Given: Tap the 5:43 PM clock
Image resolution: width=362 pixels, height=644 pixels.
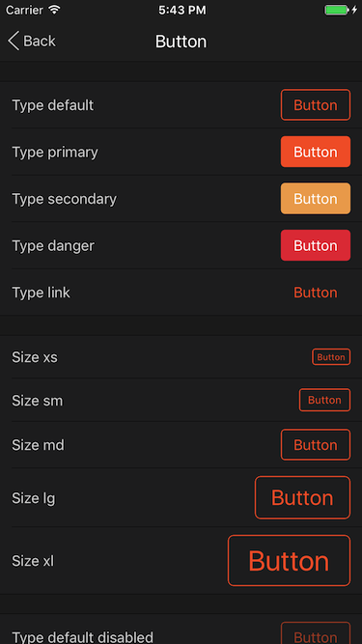Looking at the screenshot, I should tap(182, 11).
